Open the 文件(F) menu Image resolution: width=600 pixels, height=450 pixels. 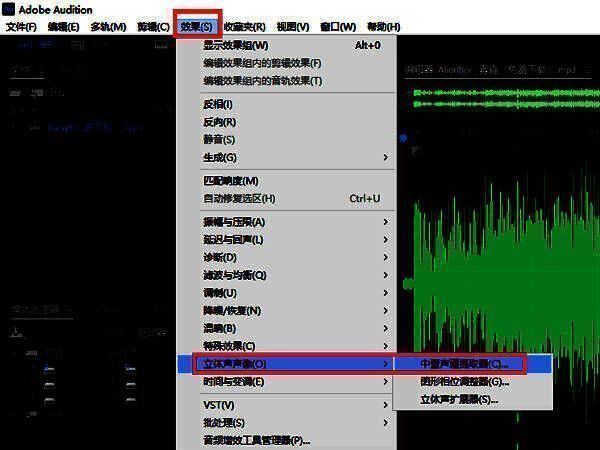click(x=21, y=26)
